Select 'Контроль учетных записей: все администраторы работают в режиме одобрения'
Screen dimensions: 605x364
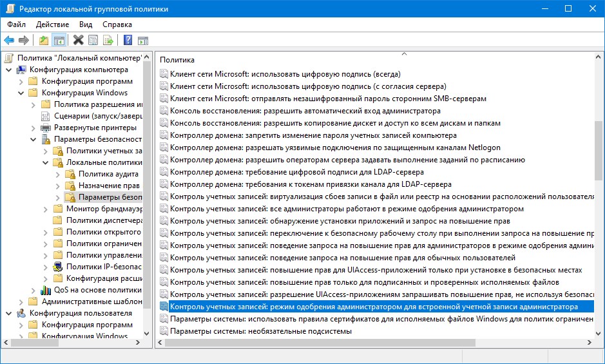coord(347,209)
